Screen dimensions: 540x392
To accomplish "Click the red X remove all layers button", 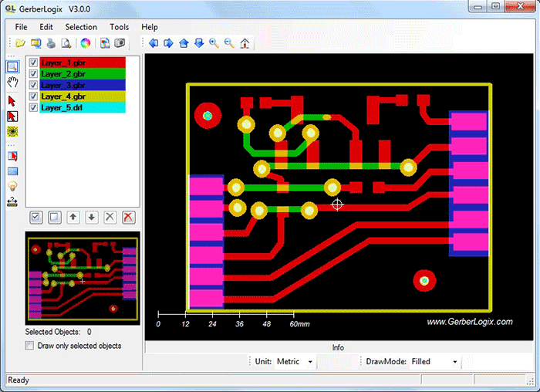I will [129, 218].
